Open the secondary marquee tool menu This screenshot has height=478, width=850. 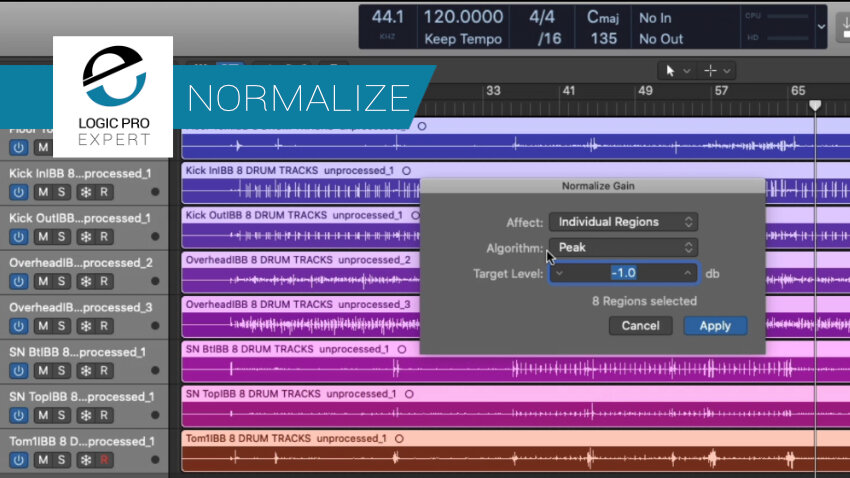click(x=727, y=71)
